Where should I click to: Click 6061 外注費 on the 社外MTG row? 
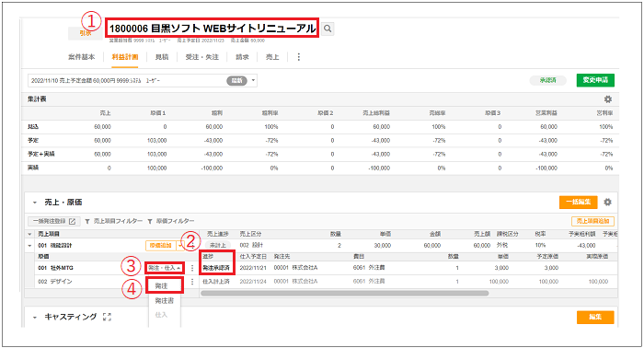(369, 268)
